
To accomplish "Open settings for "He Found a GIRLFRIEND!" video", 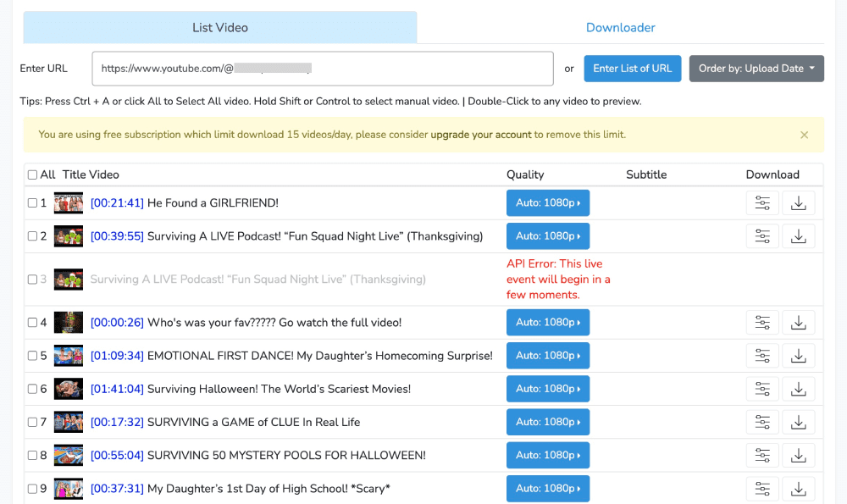I will coord(762,203).
